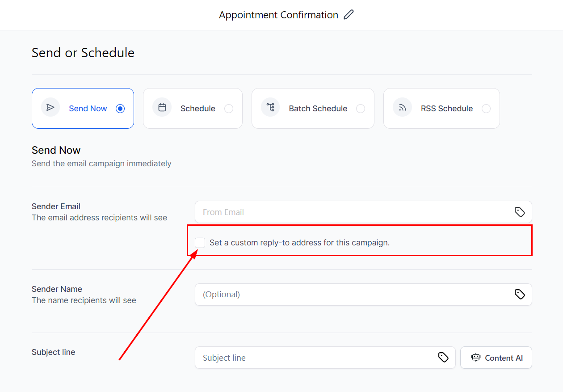Click the Subject line input field
The height and width of the screenshot is (392, 563).
(x=317, y=358)
